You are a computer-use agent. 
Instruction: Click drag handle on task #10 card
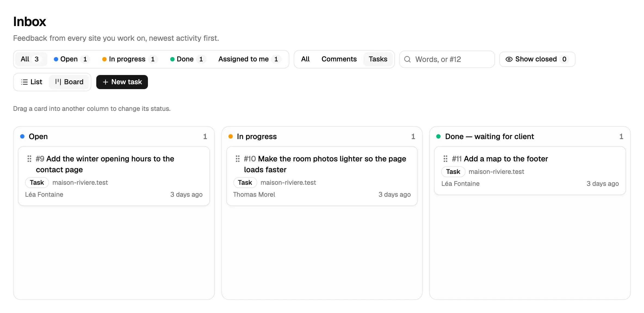click(237, 159)
